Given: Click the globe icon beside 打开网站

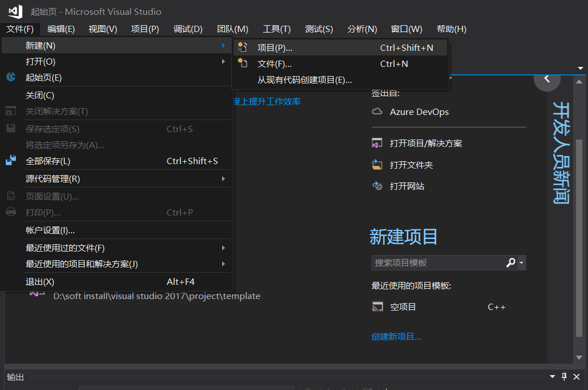Looking at the screenshot, I should (377, 185).
